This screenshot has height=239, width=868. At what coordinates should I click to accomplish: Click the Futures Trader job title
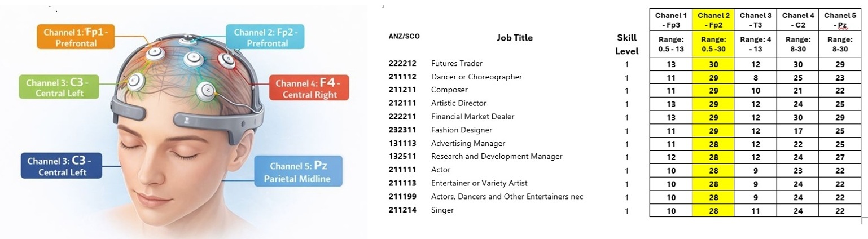tap(457, 64)
